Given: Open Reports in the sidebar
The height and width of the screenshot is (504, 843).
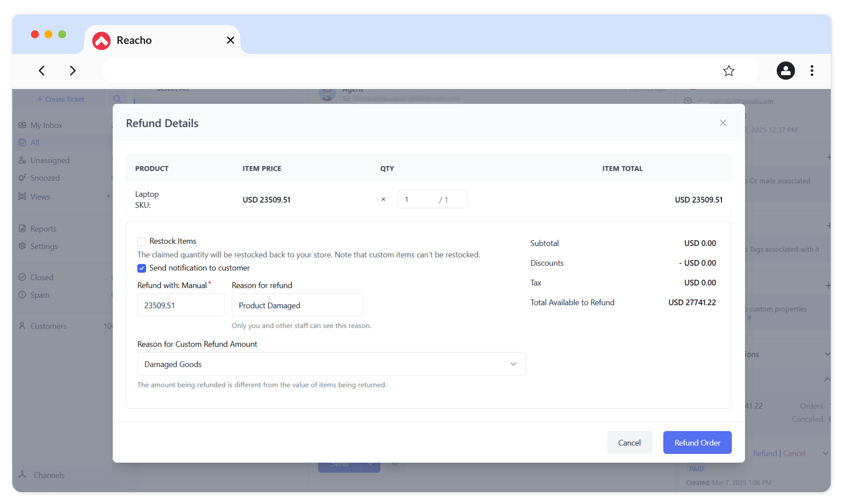Looking at the screenshot, I should (43, 229).
